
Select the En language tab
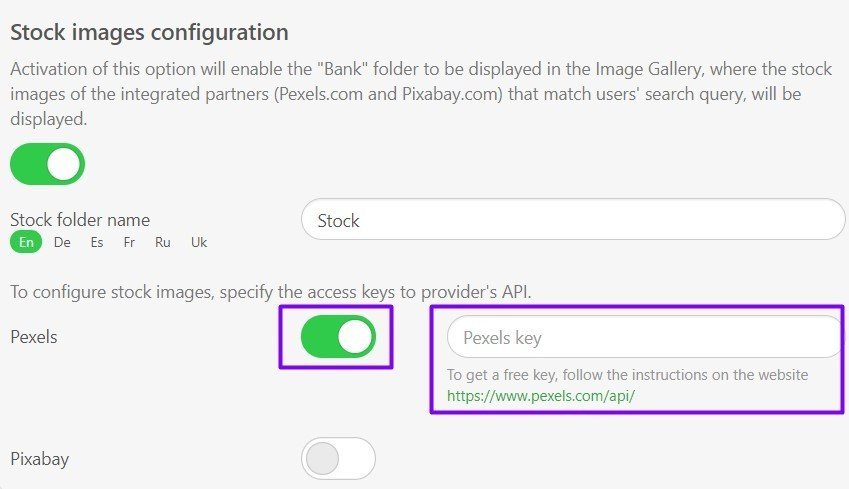(x=26, y=242)
